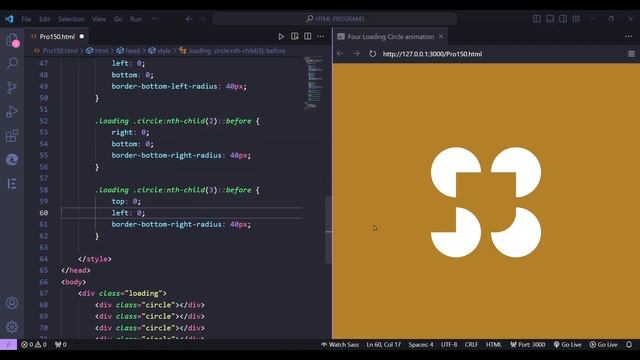
Task: Open the Run and Debug view
Action: [x=12, y=111]
